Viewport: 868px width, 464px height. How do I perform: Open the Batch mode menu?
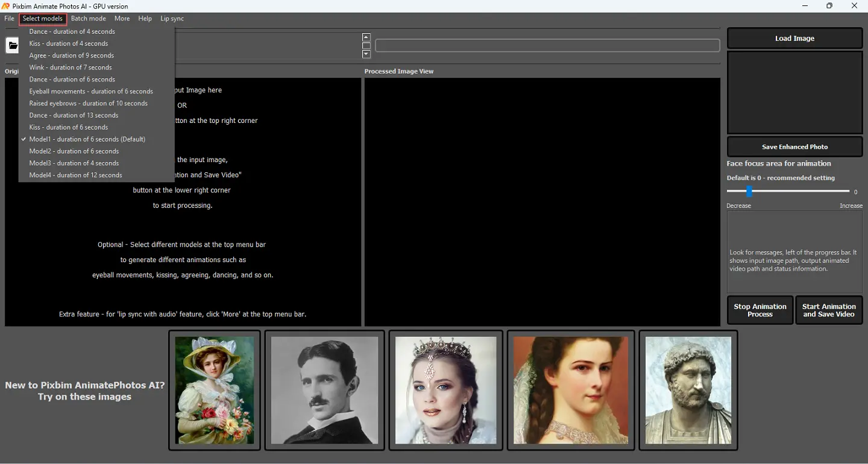pos(89,19)
